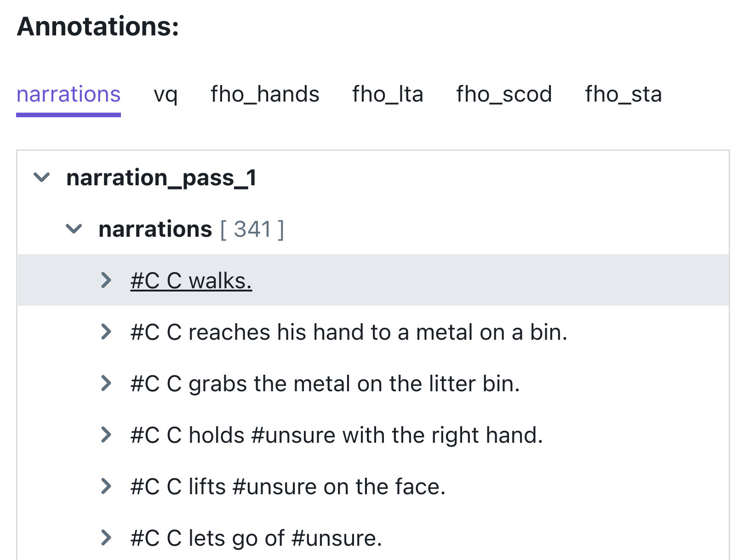The height and width of the screenshot is (560, 743).
Task: Expand chevron for 'grabs the metal on the litter bin'
Action: tap(106, 383)
